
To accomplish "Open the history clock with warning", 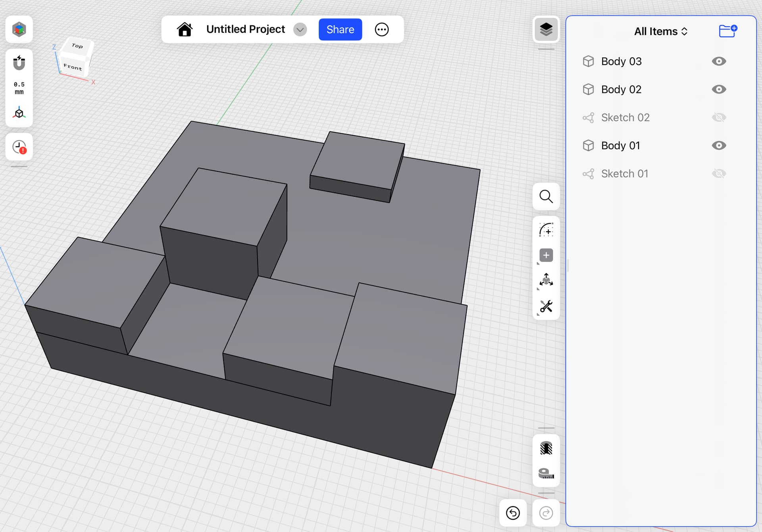I will click(x=19, y=147).
